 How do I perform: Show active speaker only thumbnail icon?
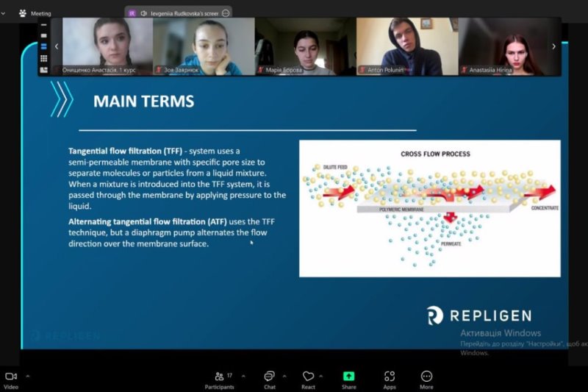(44, 35)
